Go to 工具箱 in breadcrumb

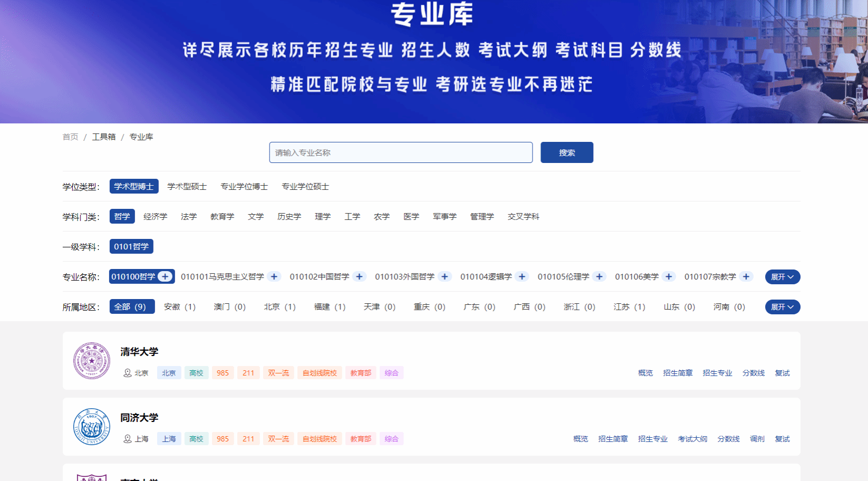tap(104, 137)
